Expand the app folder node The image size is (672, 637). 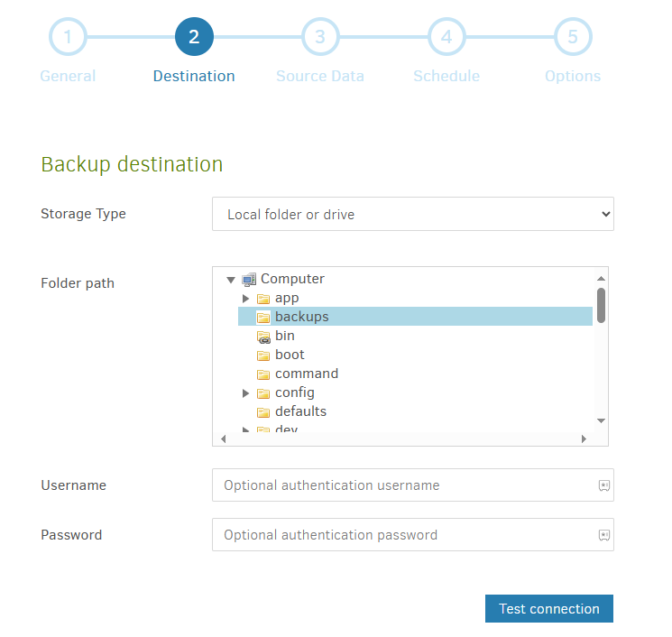(x=245, y=299)
